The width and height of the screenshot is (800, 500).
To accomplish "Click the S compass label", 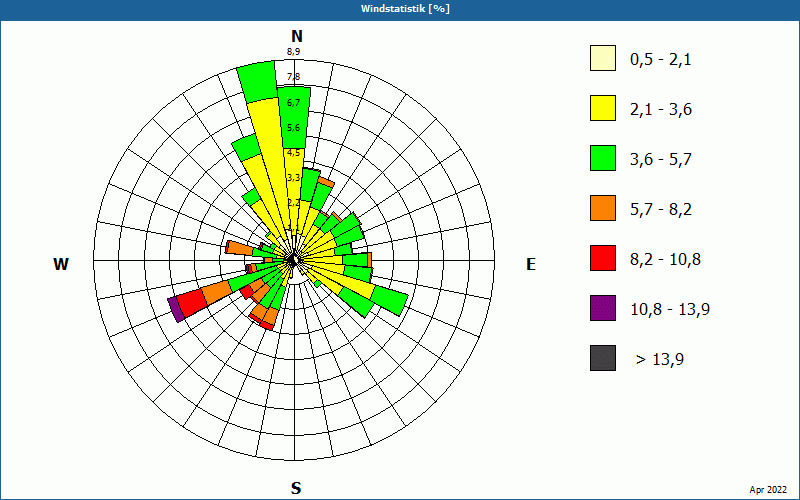I will (296, 488).
